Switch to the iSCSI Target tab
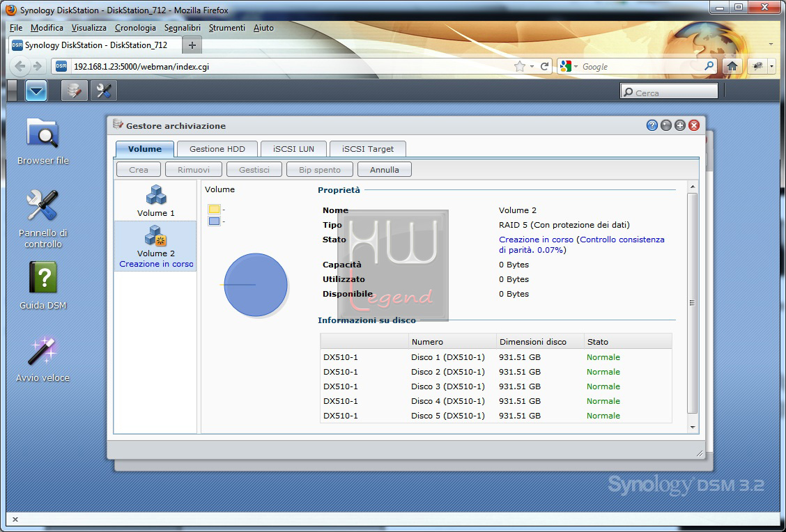This screenshot has height=532, width=786. pyautogui.click(x=368, y=149)
